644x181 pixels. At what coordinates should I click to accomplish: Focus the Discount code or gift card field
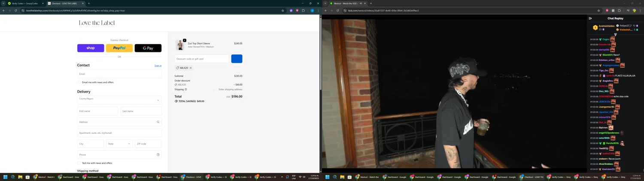202,59
